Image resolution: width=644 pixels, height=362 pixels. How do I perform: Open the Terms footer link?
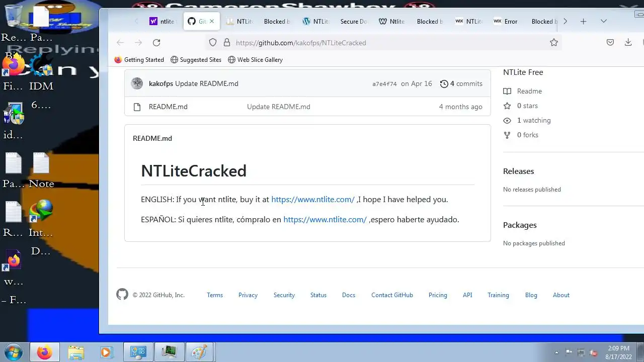pyautogui.click(x=215, y=295)
